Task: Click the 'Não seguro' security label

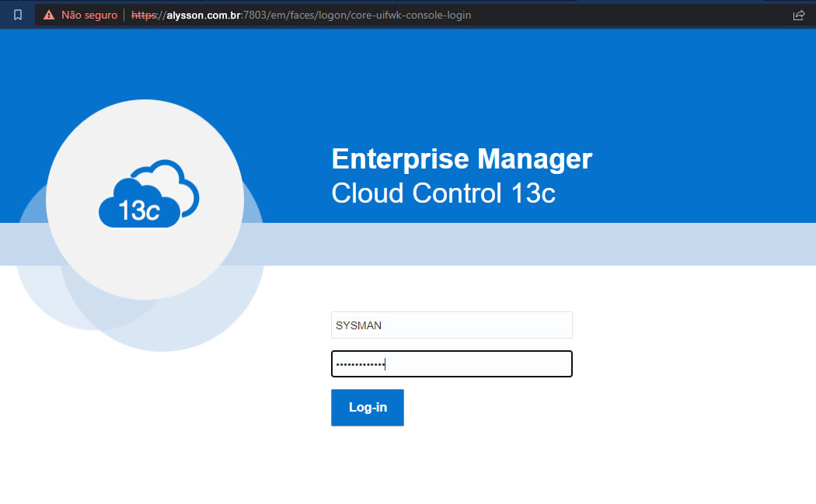Action: [89, 15]
